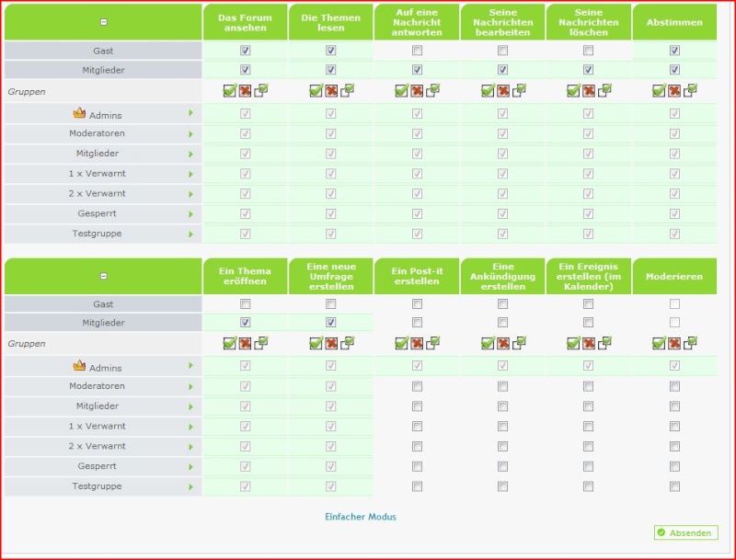The image size is (736, 560).
Task: Click the Seine Nachrichten löschen header
Action: 589,22
